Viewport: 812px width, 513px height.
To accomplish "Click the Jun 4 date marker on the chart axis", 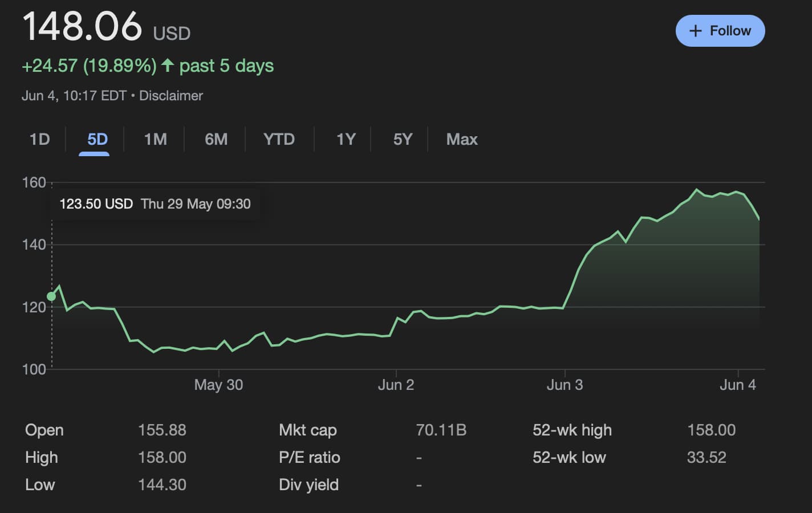I will (738, 385).
